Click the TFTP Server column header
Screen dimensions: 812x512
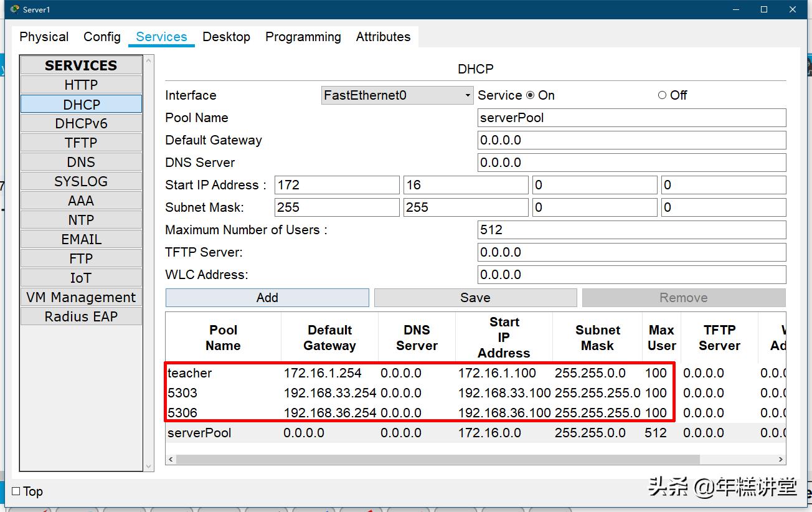coord(719,338)
